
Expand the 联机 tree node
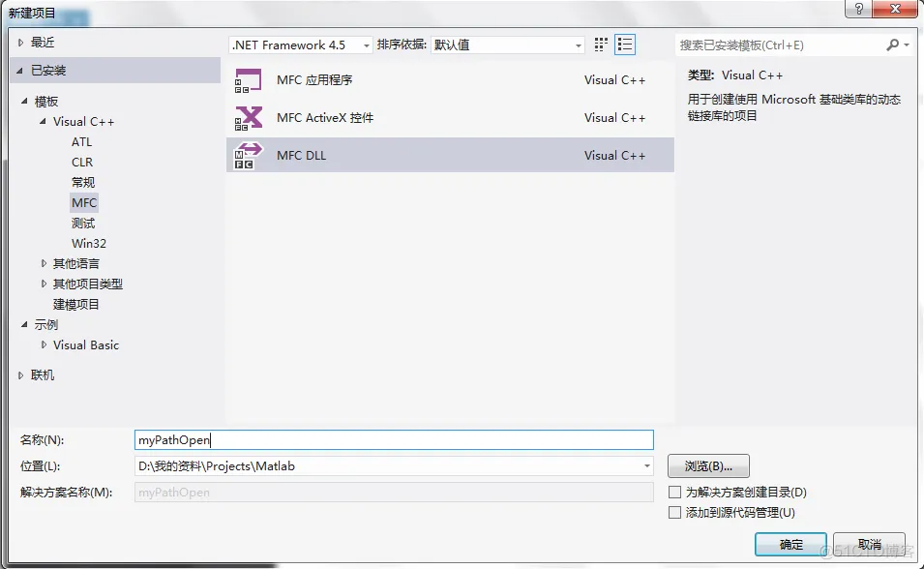coord(20,375)
